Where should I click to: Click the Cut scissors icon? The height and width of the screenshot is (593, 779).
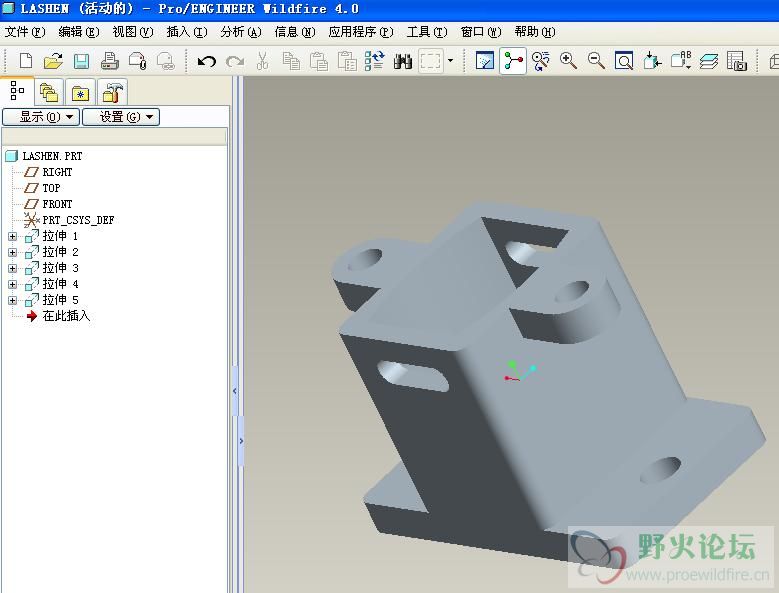click(x=263, y=61)
